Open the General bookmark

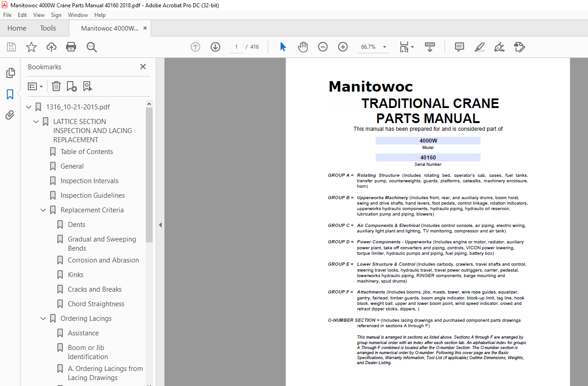pos(72,166)
